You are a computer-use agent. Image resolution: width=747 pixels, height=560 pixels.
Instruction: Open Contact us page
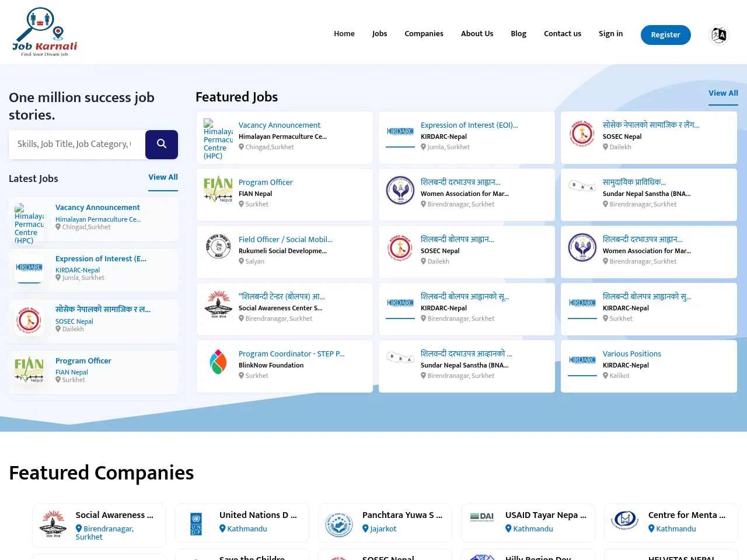point(563,34)
